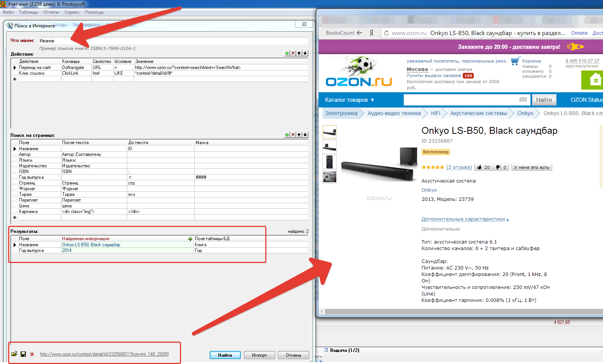Open the ozon.ru detail page link
Screen dimensions: 603x364
coord(104,354)
